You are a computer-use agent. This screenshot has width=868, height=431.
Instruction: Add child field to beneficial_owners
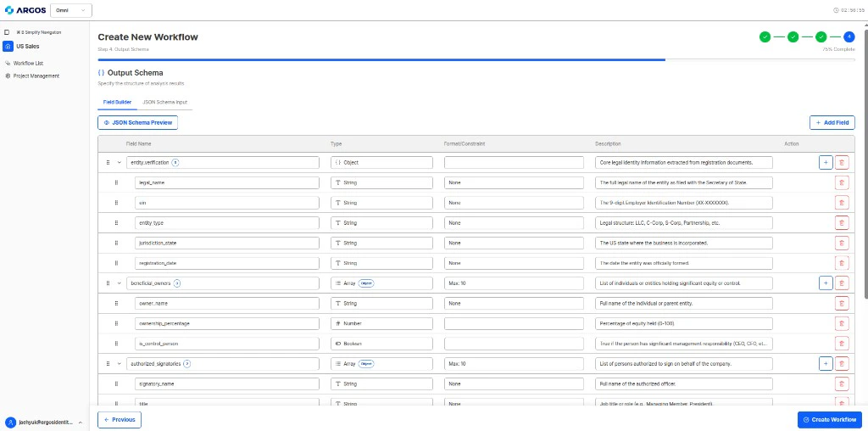click(x=826, y=283)
